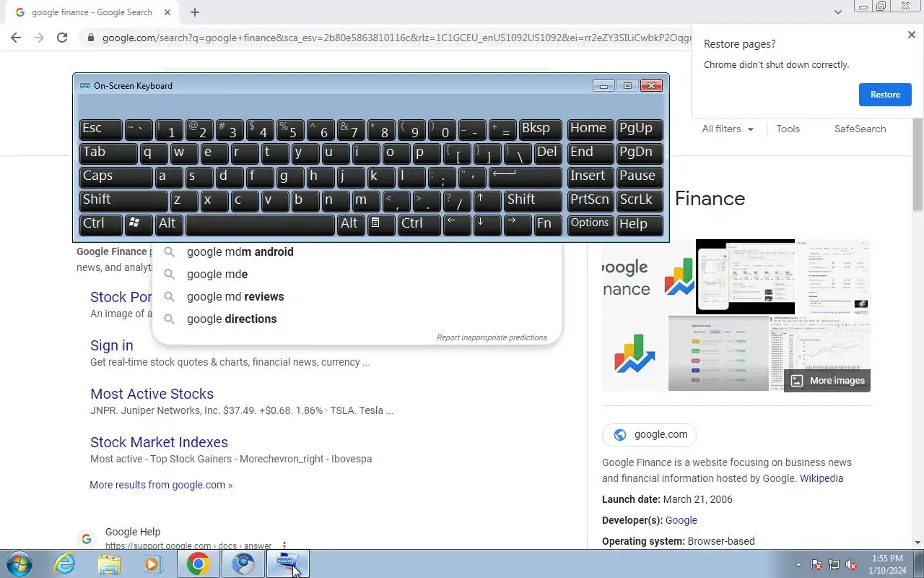
Task: Open the Windows Start button
Action: tap(19, 564)
